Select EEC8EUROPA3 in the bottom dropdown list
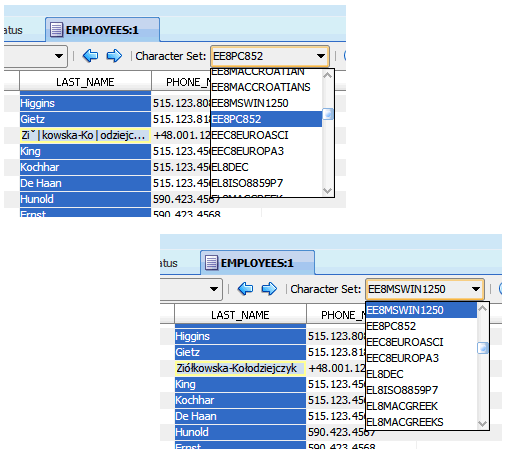The height and width of the screenshot is (455, 507). [x=421, y=358]
